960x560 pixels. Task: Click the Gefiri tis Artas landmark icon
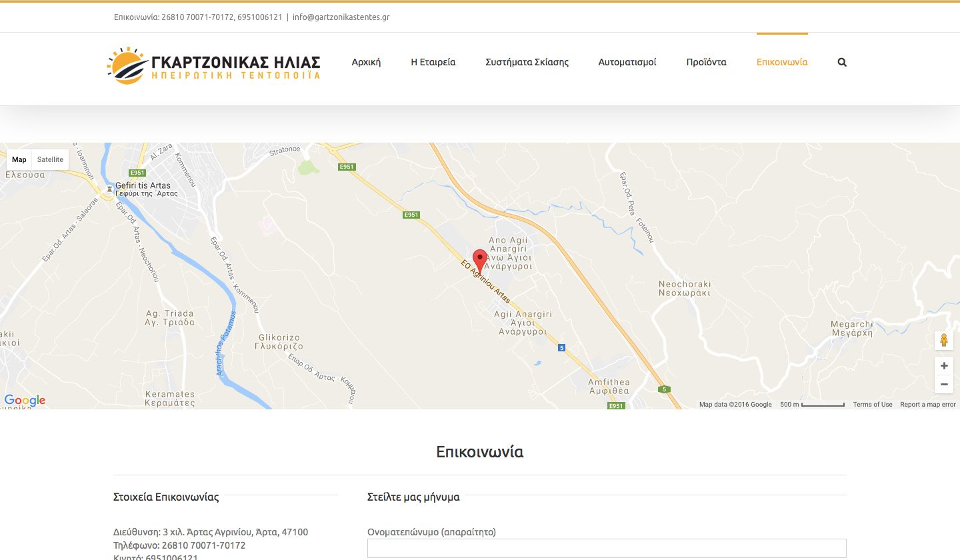pos(109,189)
